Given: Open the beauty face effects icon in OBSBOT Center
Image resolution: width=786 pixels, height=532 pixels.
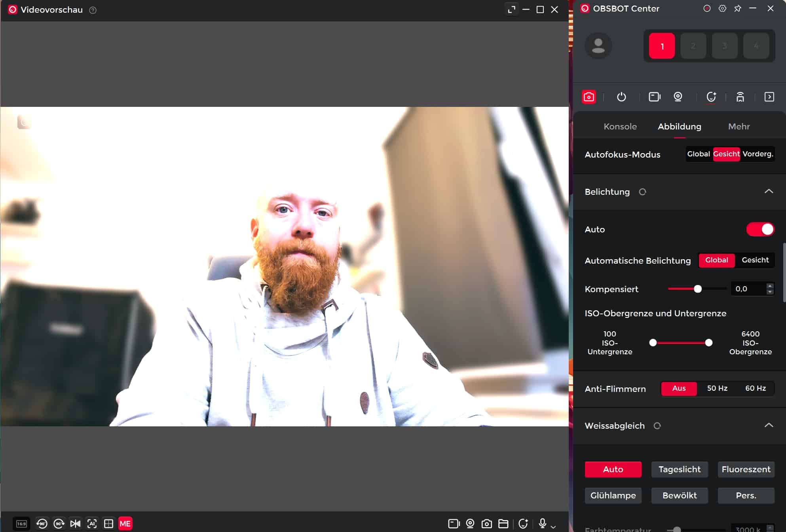Looking at the screenshot, I should [711, 97].
